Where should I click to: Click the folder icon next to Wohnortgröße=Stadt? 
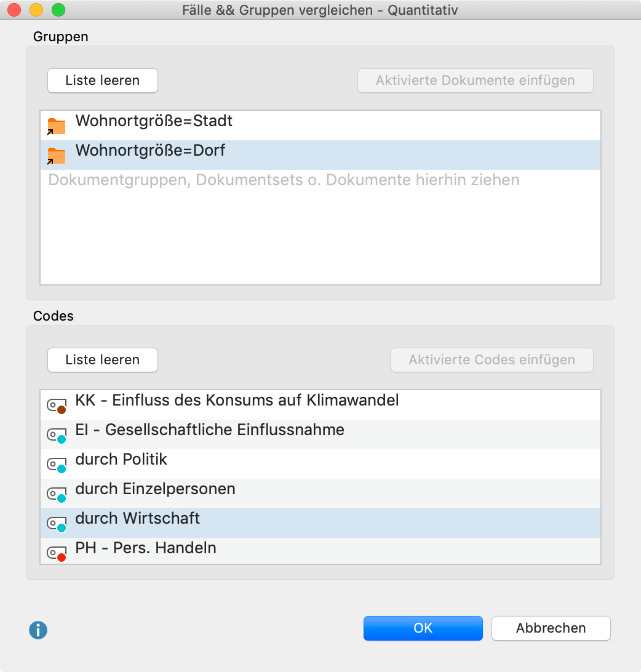point(56,126)
